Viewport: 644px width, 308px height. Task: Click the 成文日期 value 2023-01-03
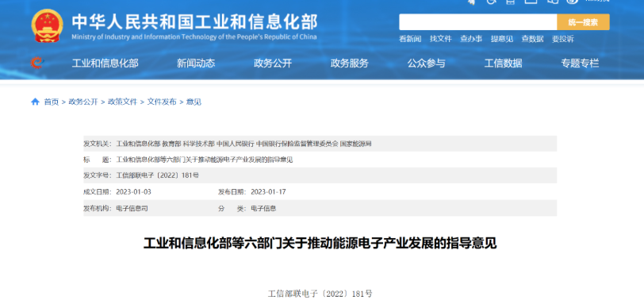coord(134,191)
